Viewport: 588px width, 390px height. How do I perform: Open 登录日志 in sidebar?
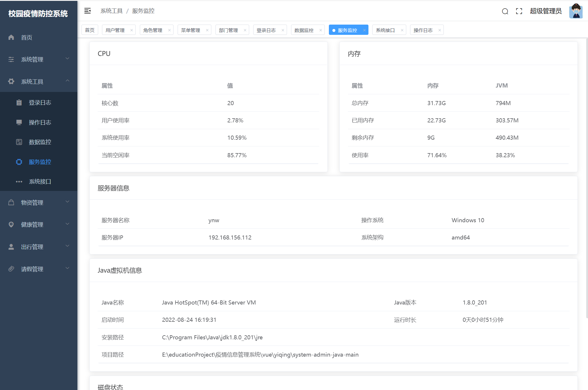[x=40, y=102]
